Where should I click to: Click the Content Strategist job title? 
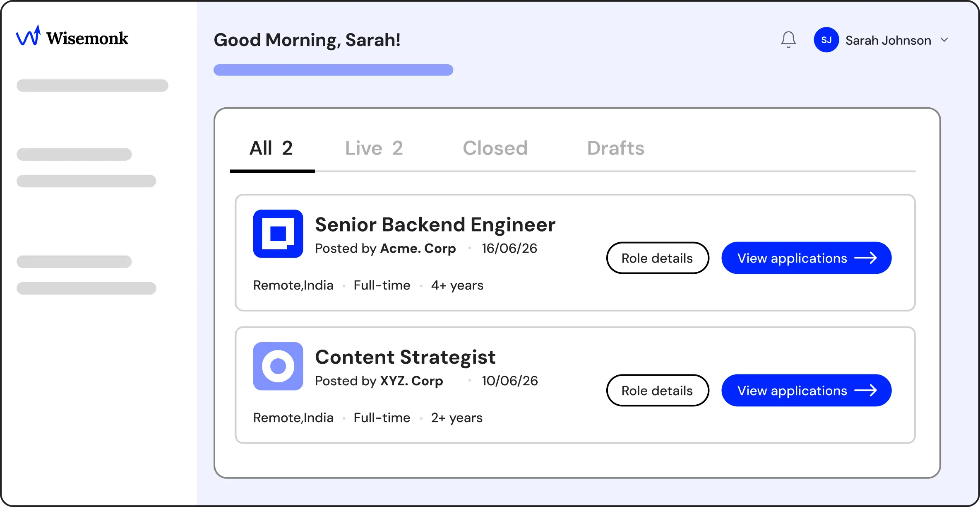pyautogui.click(x=405, y=357)
